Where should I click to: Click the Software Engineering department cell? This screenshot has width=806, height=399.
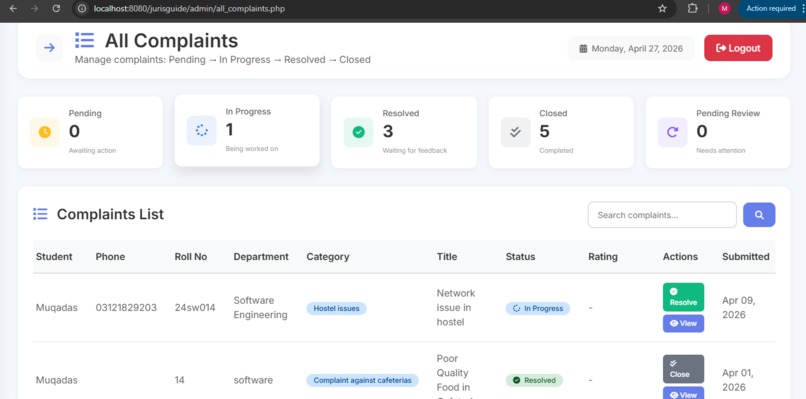click(x=261, y=307)
